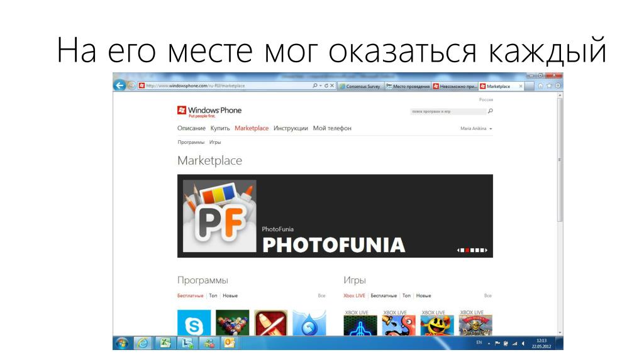The width and height of the screenshot is (644, 362).
Task: Click Все link in Программы section
Action: tap(321, 295)
